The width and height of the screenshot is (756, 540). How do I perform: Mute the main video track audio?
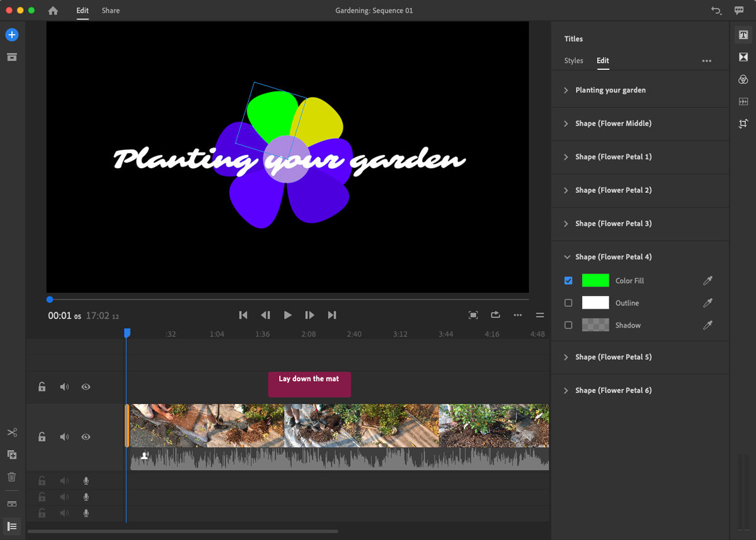(64, 437)
